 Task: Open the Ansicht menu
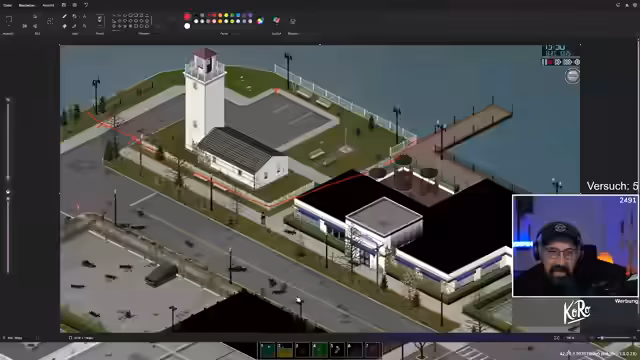pyautogui.click(x=48, y=5)
